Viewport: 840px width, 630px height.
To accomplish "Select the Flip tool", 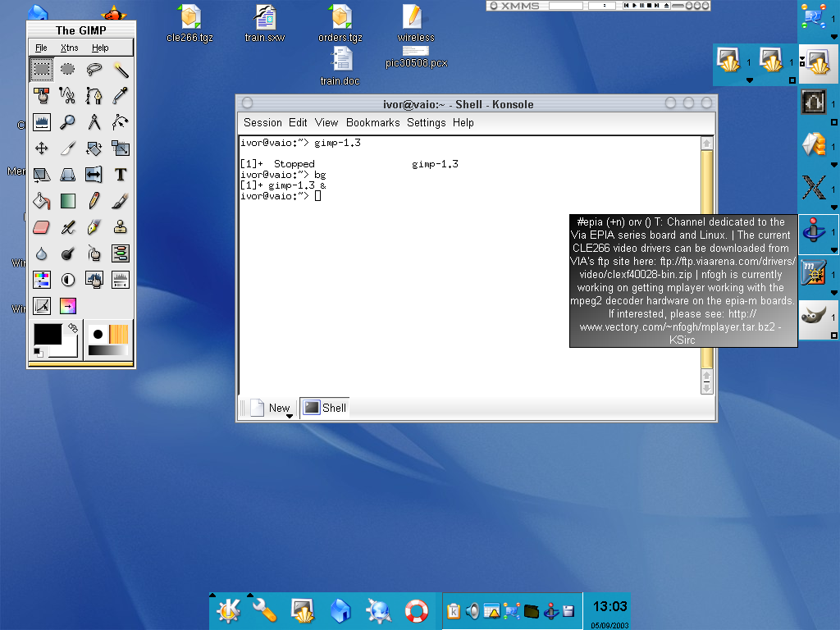I will pyautogui.click(x=94, y=174).
